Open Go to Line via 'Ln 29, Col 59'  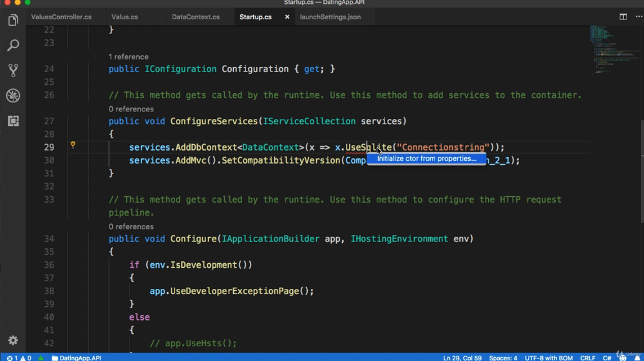pos(462,358)
